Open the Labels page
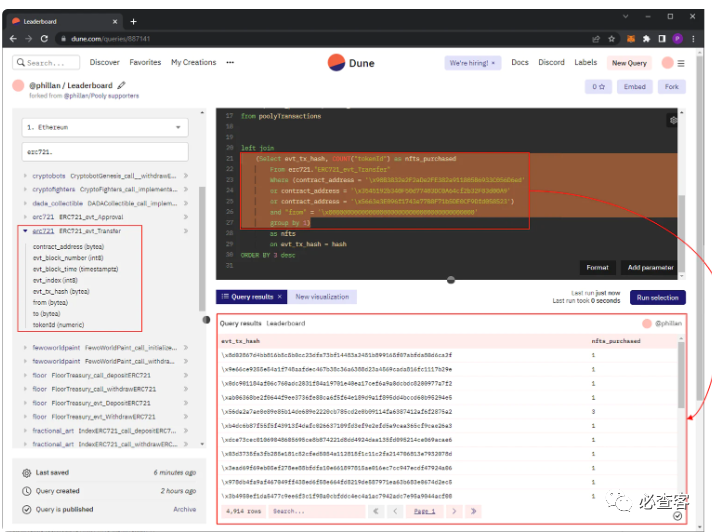 pyautogui.click(x=585, y=62)
